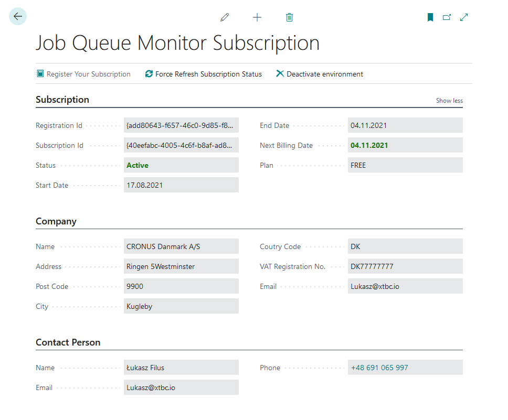
Task: Collapse the Contact Person section header
Action: click(x=68, y=342)
